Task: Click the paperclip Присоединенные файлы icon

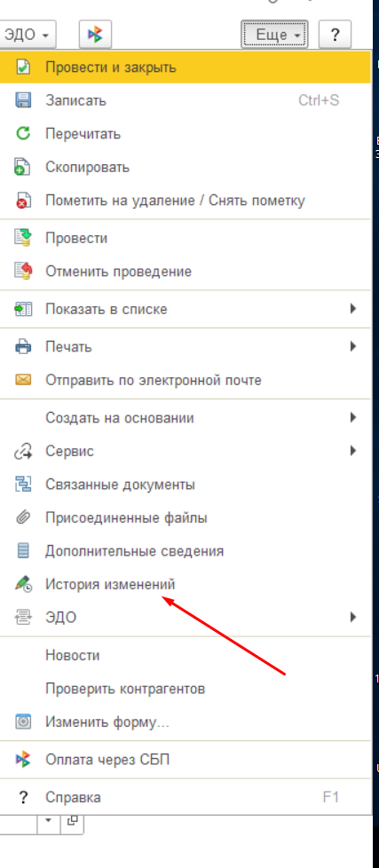Action: pos(23,518)
